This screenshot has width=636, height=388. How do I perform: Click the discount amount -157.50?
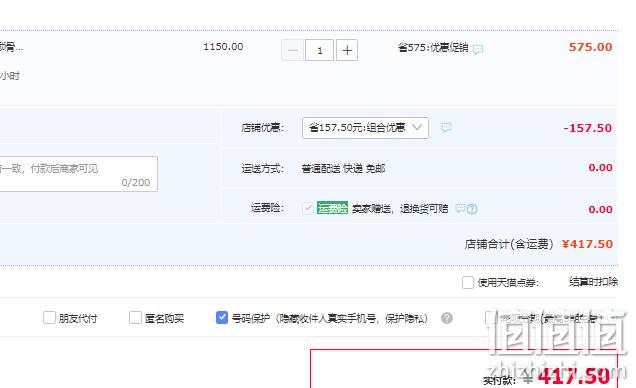pyautogui.click(x=587, y=128)
